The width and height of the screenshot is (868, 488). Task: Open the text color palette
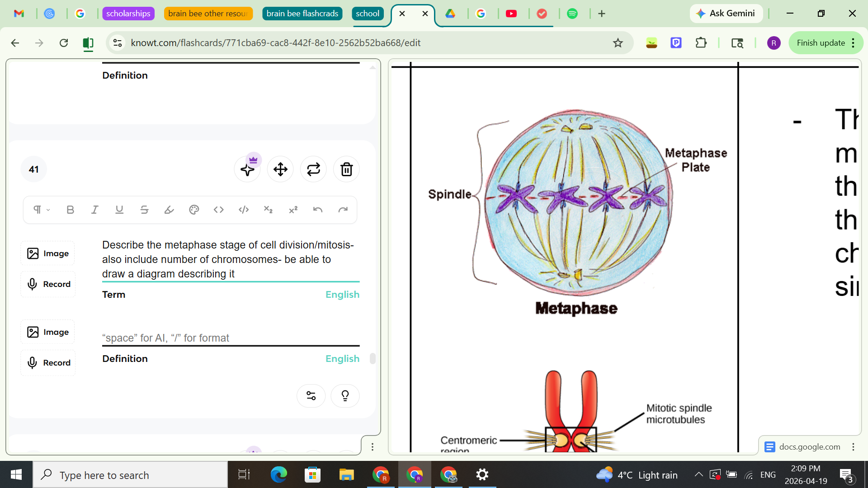click(194, 210)
